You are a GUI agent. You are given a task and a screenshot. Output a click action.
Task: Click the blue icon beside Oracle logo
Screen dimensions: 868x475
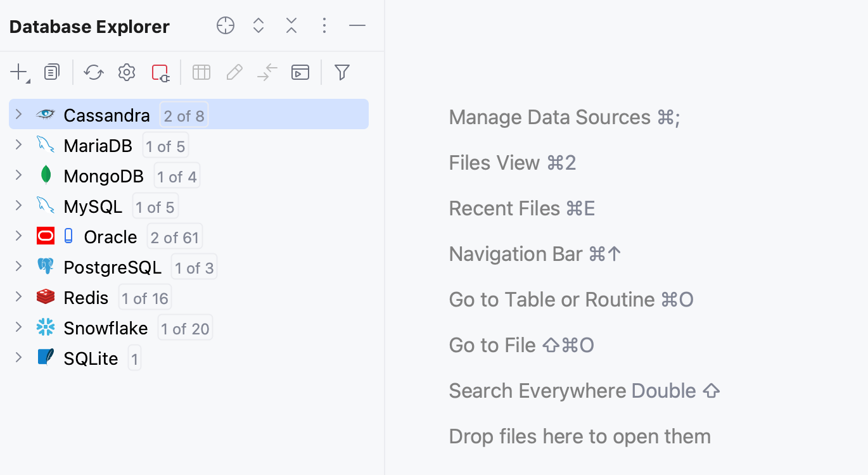68,236
